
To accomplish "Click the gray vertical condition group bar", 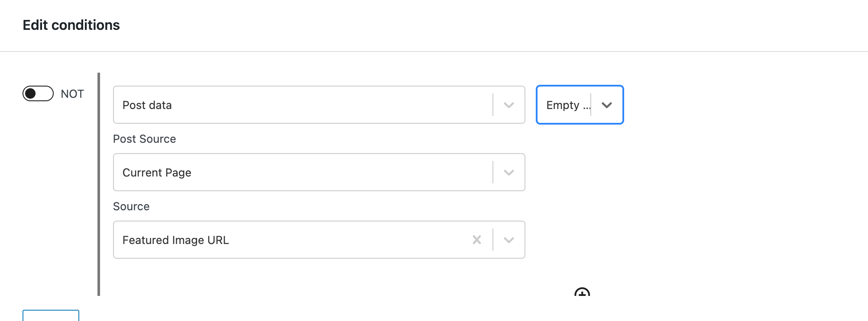I will pyautogui.click(x=99, y=184).
